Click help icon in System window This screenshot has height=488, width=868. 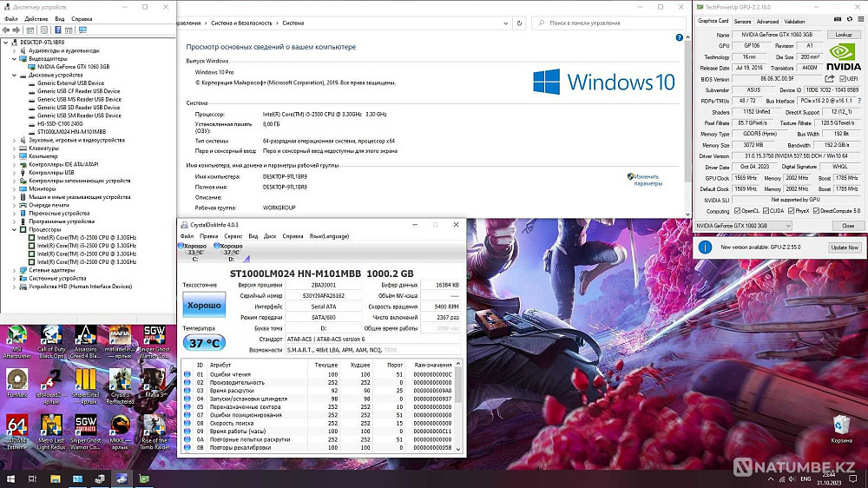tap(680, 37)
